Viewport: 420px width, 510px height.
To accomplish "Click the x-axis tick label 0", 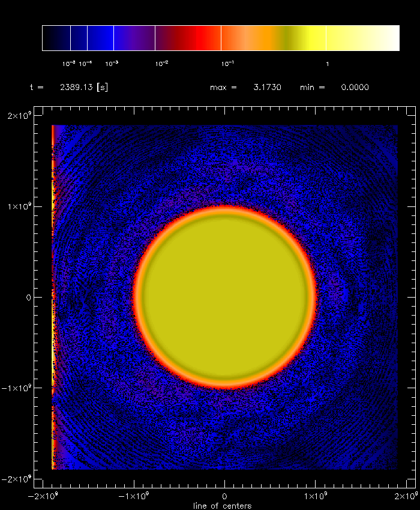I will coord(224,496).
